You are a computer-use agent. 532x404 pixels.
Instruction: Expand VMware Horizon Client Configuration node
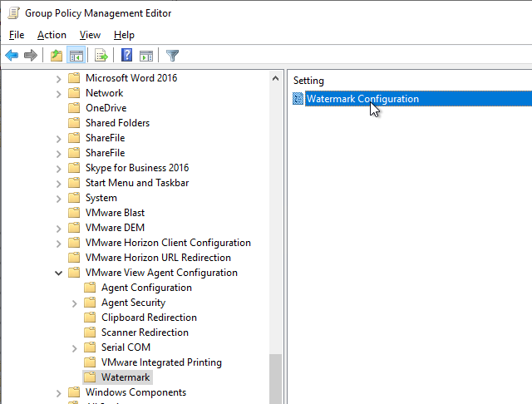pyautogui.click(x=59, y=244)
